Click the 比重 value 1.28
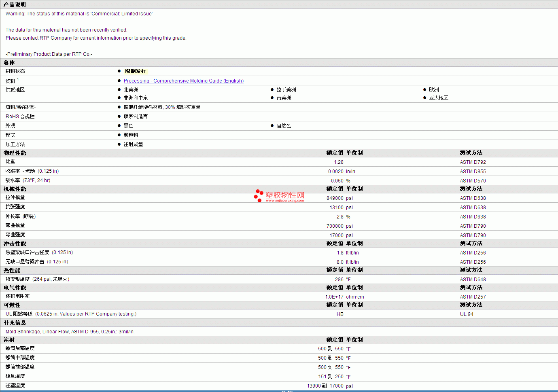The width and height of the screenshot is (558, 392). (x=339, y=162)
